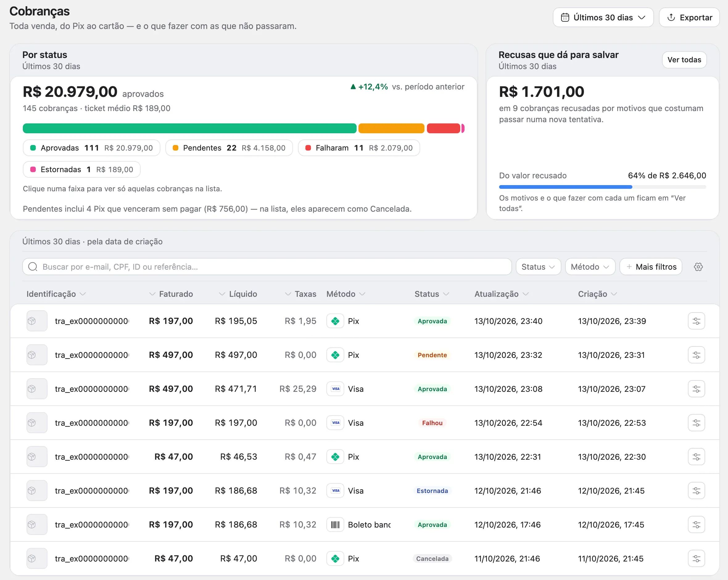The image size is (728, 580).
Task: Open the Status filter dropdown
Action: click(538, 267)
